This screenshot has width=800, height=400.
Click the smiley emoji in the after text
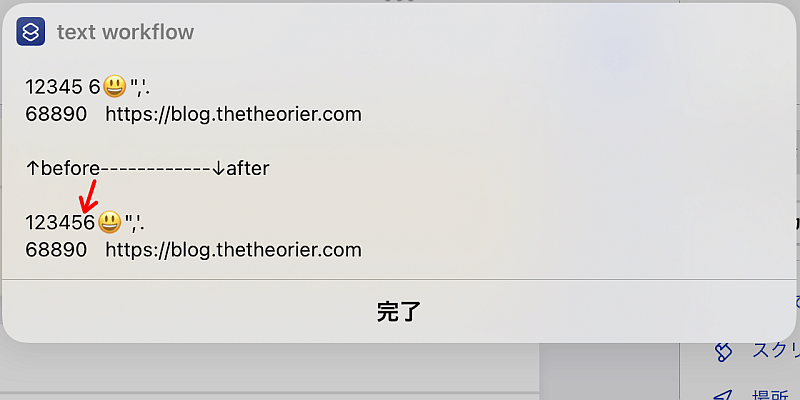coord(109,222)
